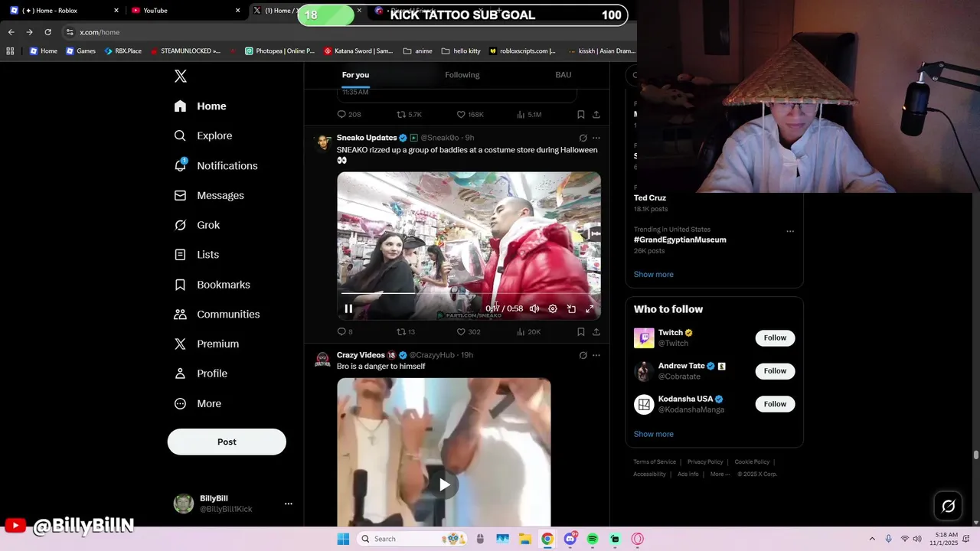
Task: Open the Sneako Updates profile name
Action: (367, 138)
